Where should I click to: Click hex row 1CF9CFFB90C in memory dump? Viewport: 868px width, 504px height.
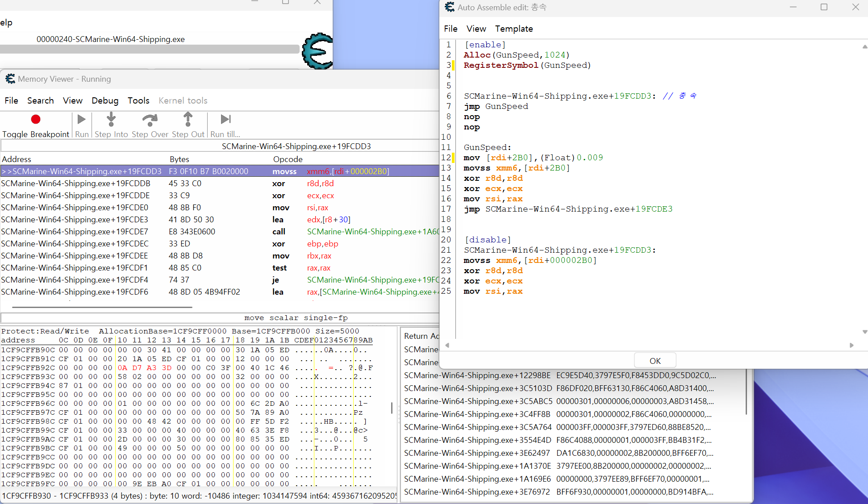click(x=188, y=350)
